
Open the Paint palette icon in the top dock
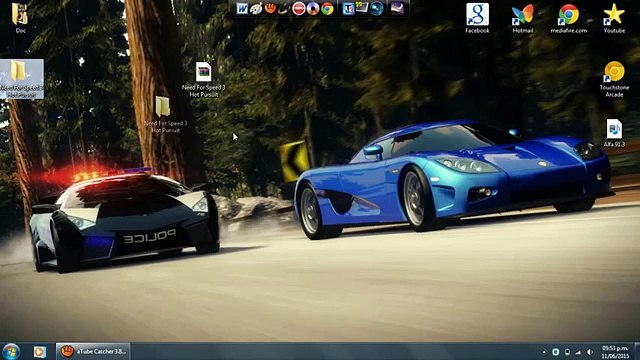pos(256,8)
